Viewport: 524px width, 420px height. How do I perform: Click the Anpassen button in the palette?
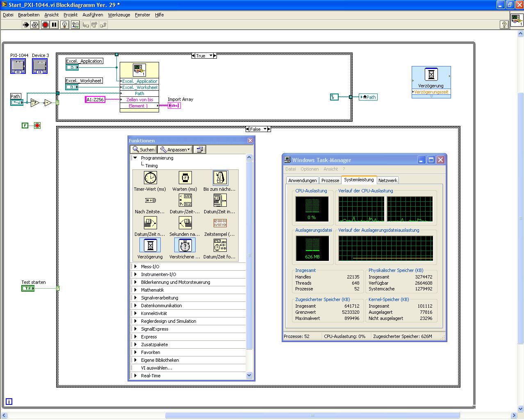point(175,150)
